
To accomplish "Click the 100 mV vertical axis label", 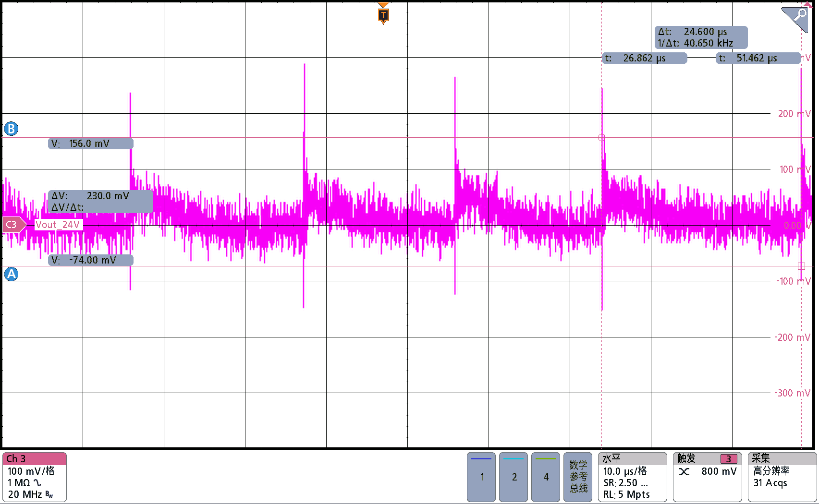I will point(795,169).
